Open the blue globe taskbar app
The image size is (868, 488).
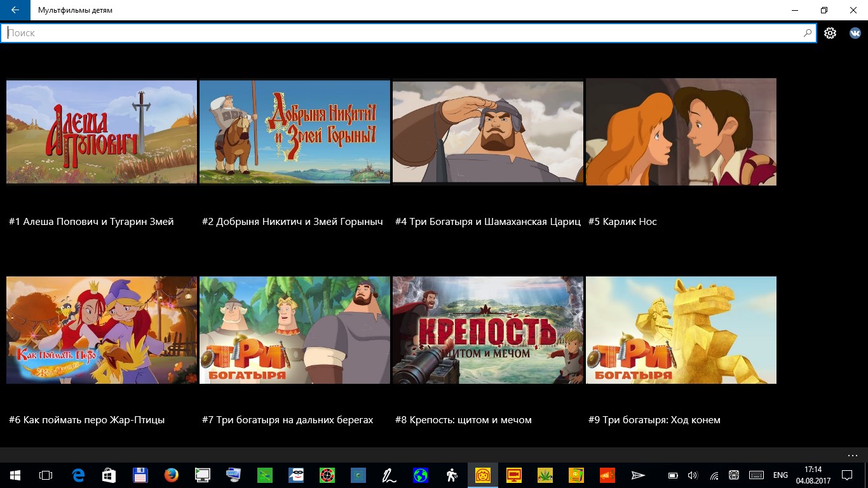[x=421, y=475]
